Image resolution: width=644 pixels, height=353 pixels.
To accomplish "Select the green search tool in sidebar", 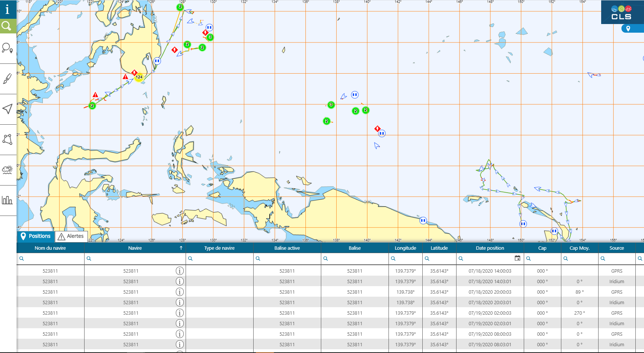I will tap(8, 26).
